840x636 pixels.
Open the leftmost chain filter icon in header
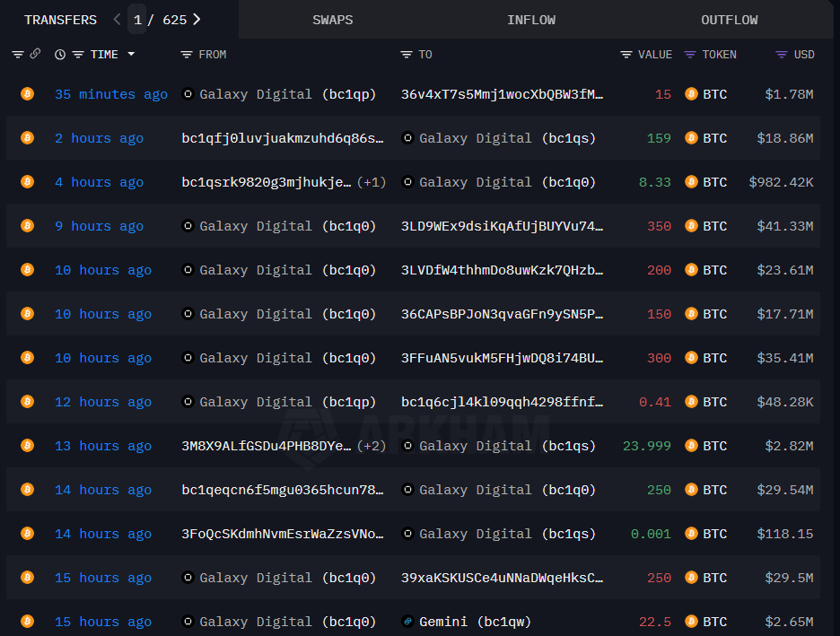(18, 55)
